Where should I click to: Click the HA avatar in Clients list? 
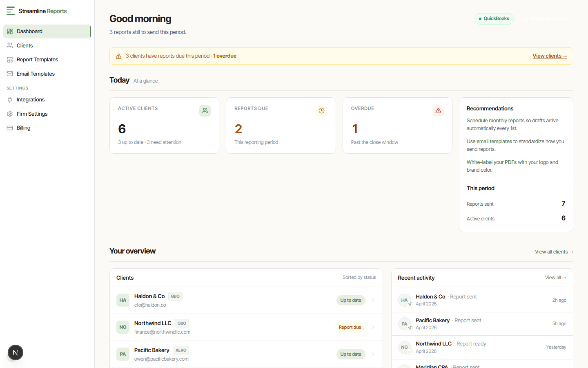pyautogui.click(x=123, y=300)
